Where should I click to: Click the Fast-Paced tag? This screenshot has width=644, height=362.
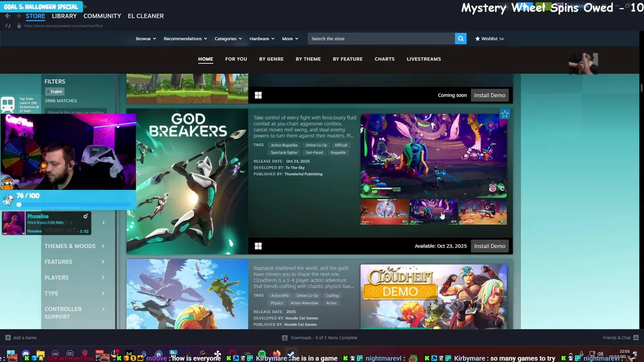point(314,152)
